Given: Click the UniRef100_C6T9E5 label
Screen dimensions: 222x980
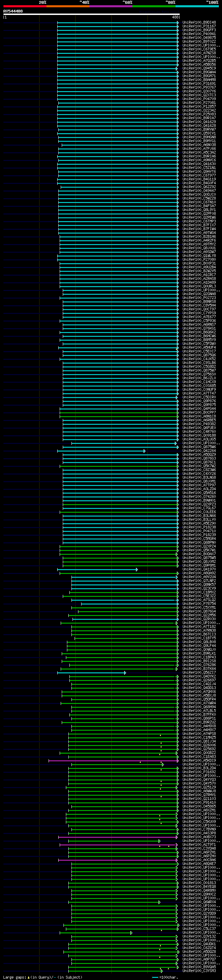Looking at the screenshot, I should click(x=199, y=49).
